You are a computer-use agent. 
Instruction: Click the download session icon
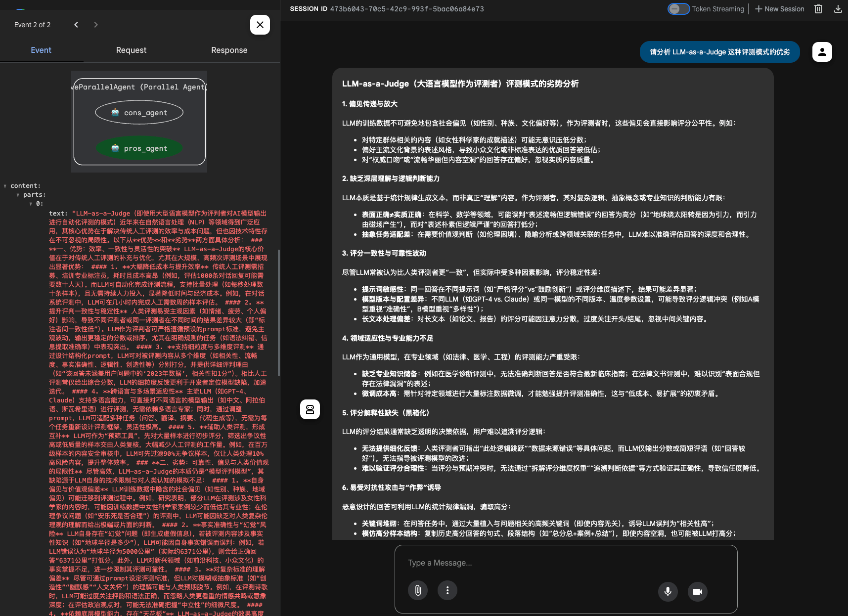click(838, 9)
